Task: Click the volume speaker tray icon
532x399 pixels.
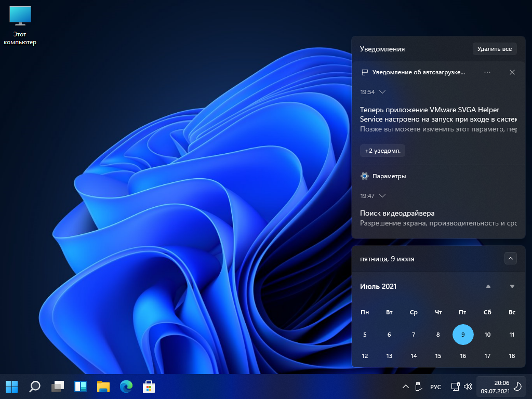Action: tap(468, 387)
